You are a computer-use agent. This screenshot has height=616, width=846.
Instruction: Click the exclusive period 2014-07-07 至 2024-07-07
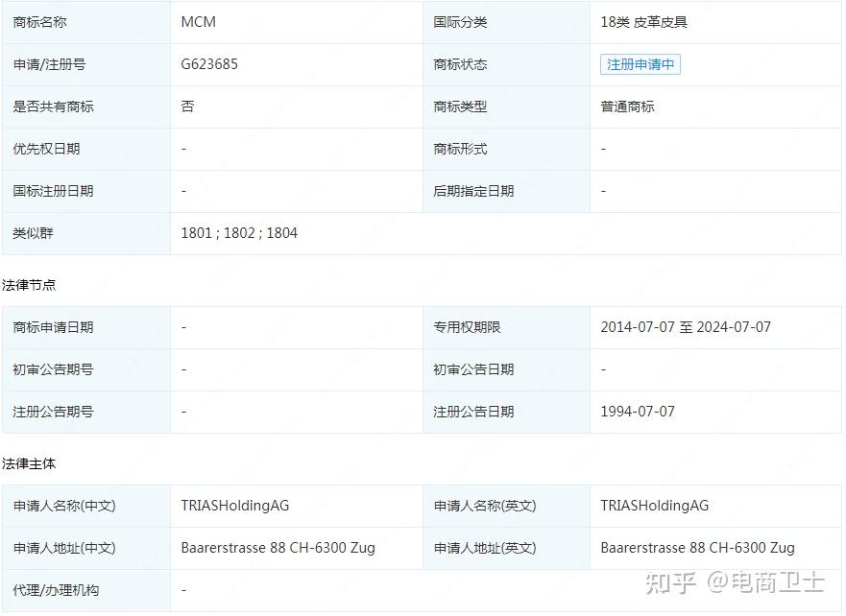point(686,327)
